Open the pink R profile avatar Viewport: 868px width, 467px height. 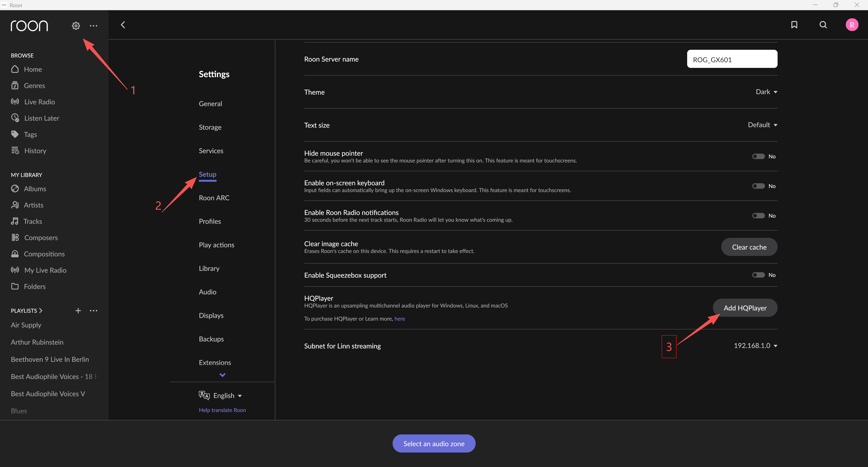(x=852, y=25)
